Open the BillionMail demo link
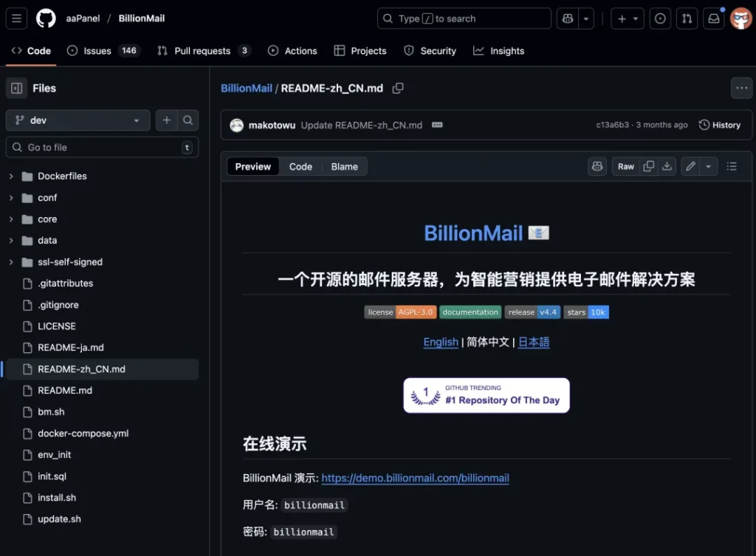Image resolution: width=756 pixels, height=556 pixels. tap(415, 478)
